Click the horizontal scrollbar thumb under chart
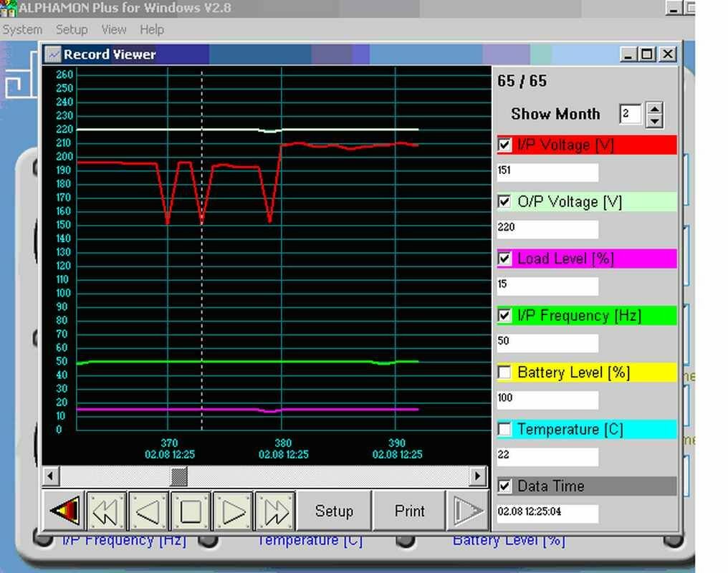 (x=179, y=476)
